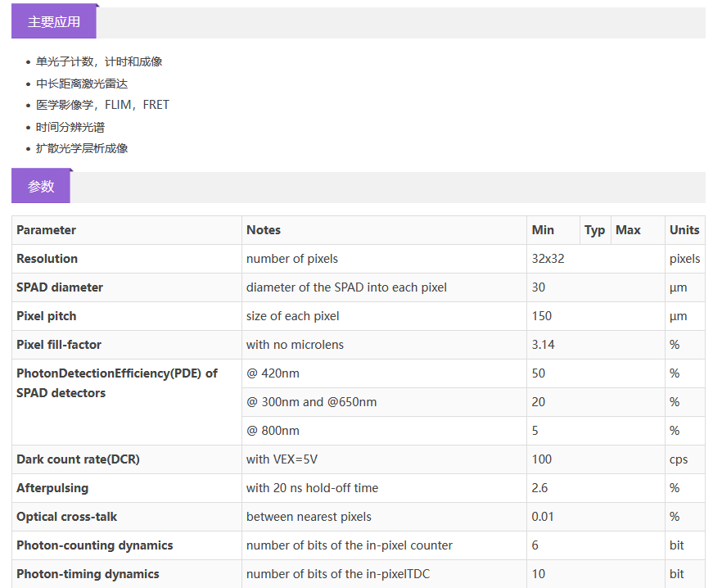Select the Resolution row label
722x588 pixels.
[x=47, y=259]
